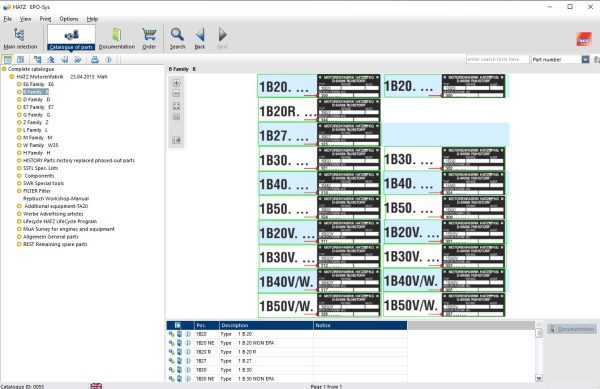Expand the D Family tree node

click(x=19, y=99)
